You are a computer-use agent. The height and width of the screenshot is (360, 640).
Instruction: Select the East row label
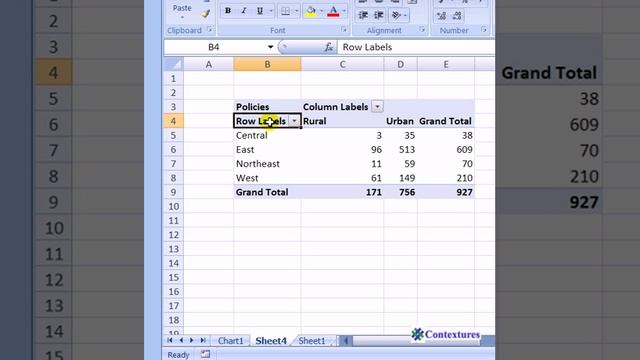tap(267, 149)
